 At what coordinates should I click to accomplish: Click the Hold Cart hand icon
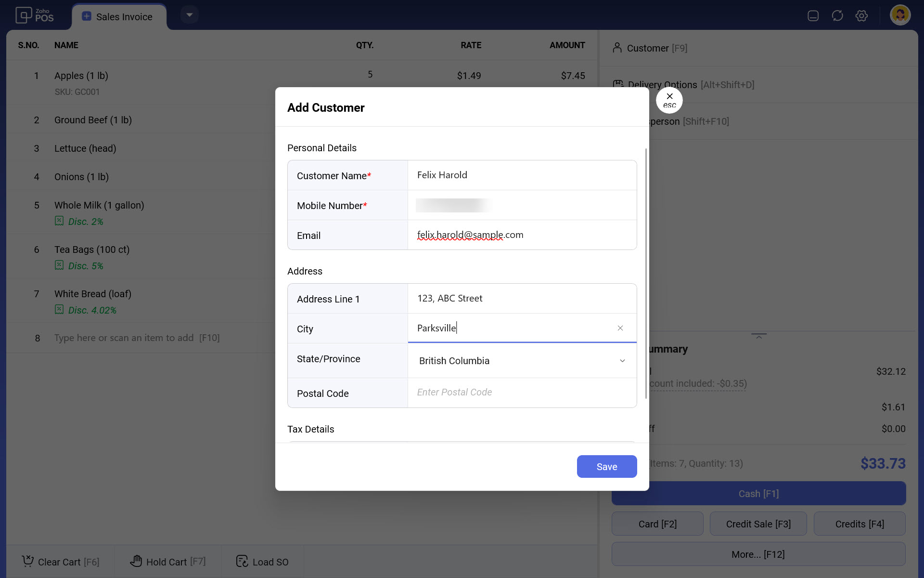(136, 561)
